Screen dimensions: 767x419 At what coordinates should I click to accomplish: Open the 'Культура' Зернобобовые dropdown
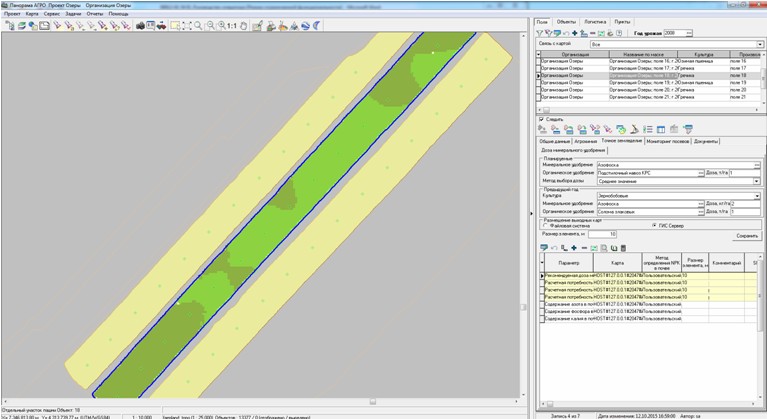[757, 196]
